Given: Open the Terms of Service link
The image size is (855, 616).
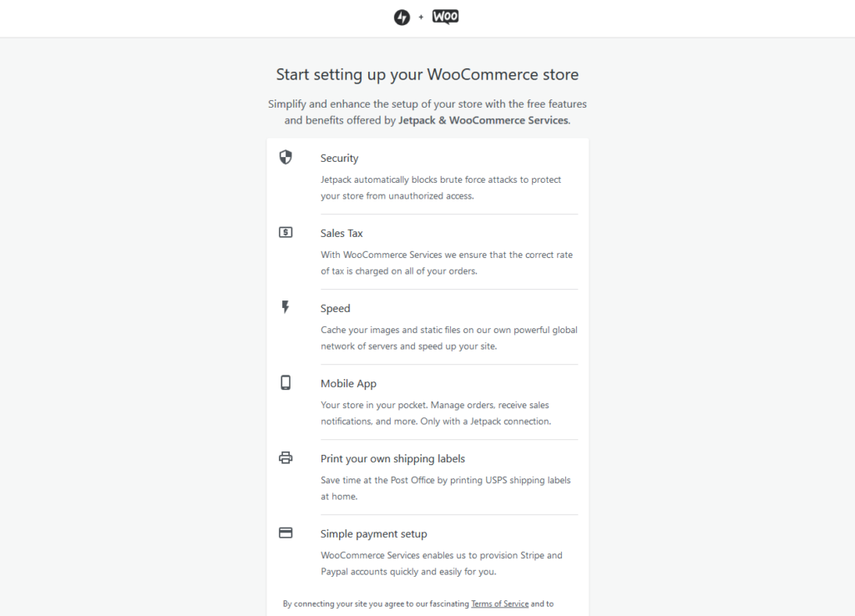Looking at the screenshot, I should click(x=499, y=603).
